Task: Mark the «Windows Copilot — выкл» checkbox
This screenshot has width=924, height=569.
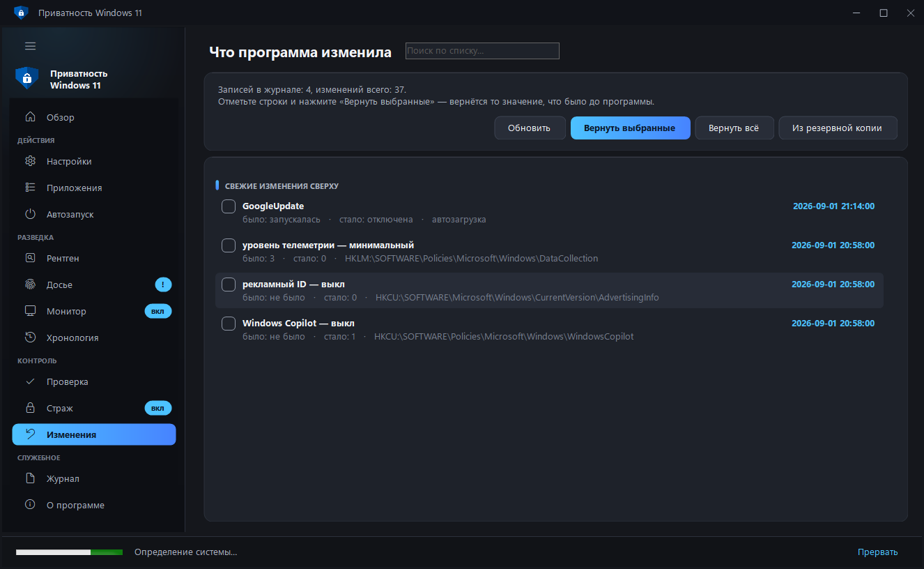Action: (229, 324)
